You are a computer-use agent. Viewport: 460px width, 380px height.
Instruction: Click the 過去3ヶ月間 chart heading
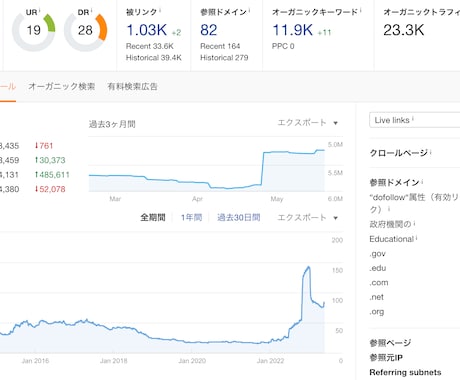[112, 124]
